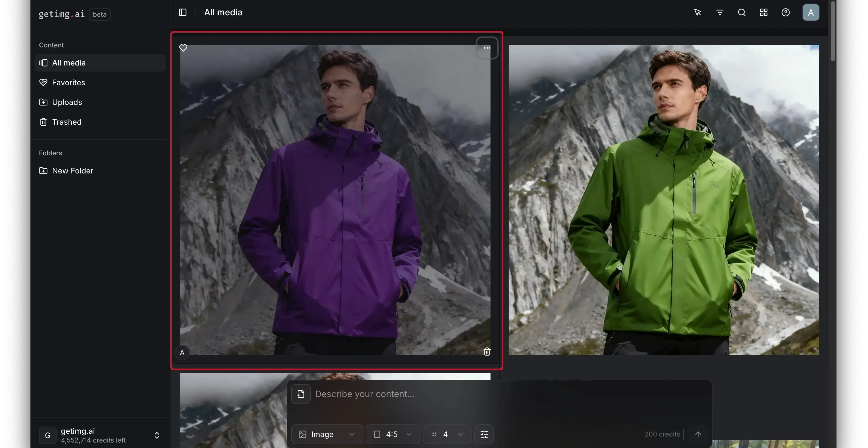
Task: Expand the getimg.ai workspace switcher
Action: (x=157, y=435)
